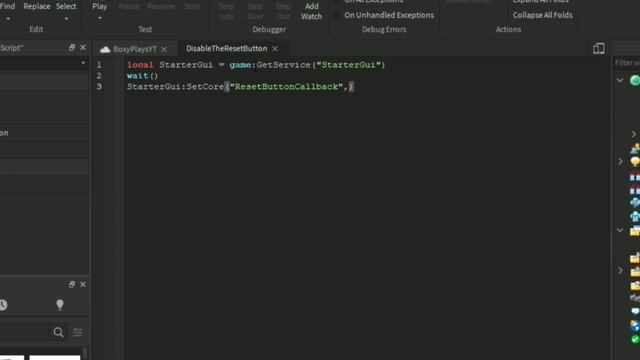640x360 pixels.
Task: Open the Find dropdown arrow
Action: coord(8,19)
